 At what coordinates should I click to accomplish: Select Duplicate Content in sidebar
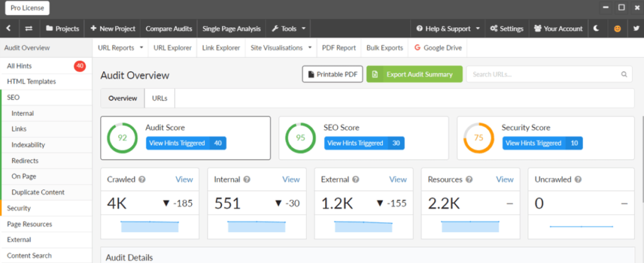coord(46,192)
